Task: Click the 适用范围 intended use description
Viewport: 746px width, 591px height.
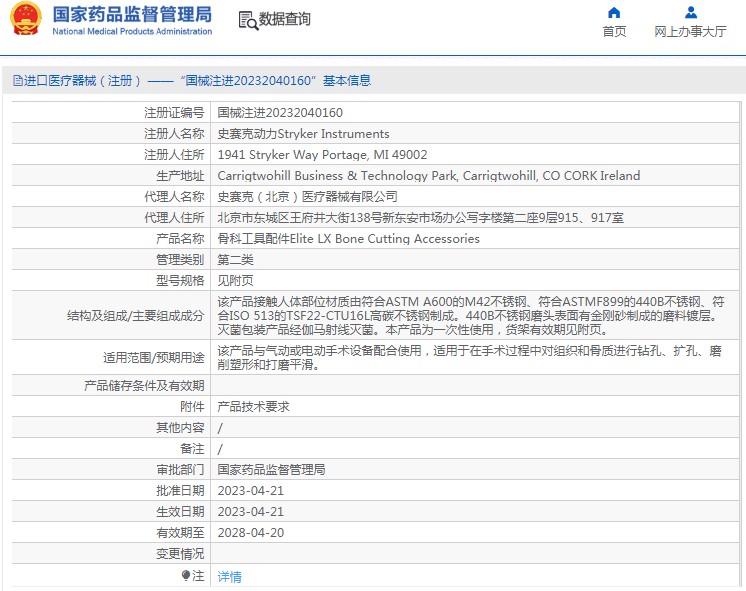Action: coord(470,358)
